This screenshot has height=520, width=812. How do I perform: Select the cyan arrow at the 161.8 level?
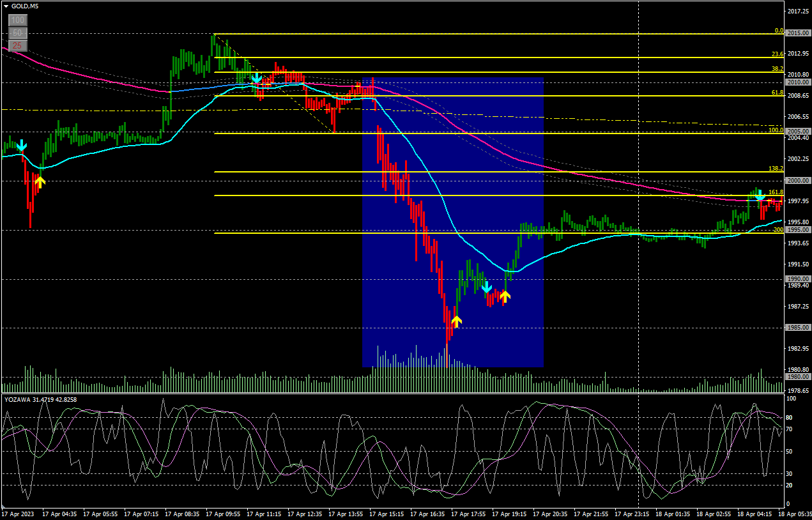(760, 197)
